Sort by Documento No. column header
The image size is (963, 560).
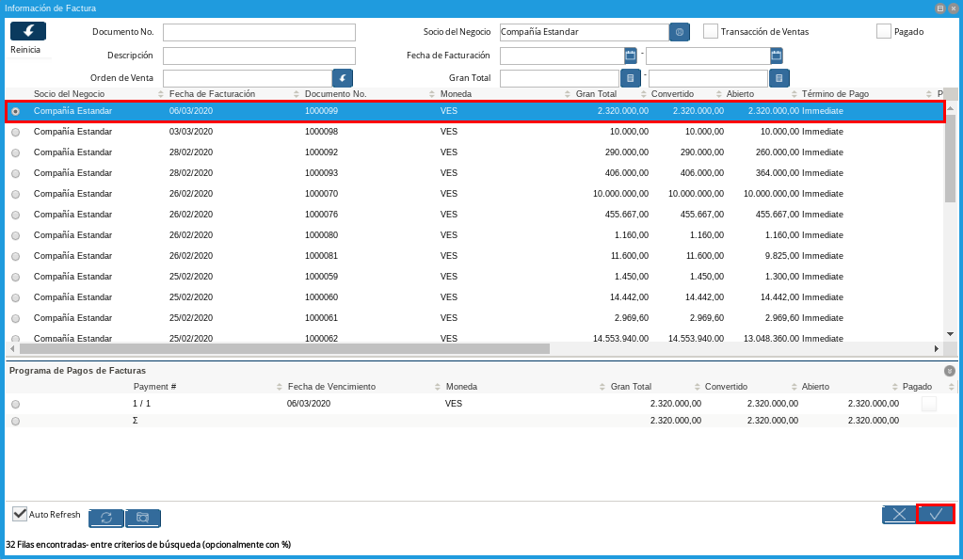coord(335,94)
